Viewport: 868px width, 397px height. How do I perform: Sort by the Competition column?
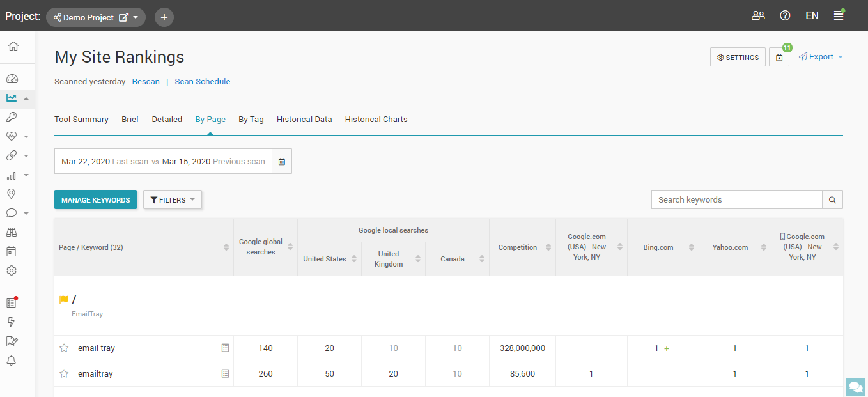coord(522,247)
